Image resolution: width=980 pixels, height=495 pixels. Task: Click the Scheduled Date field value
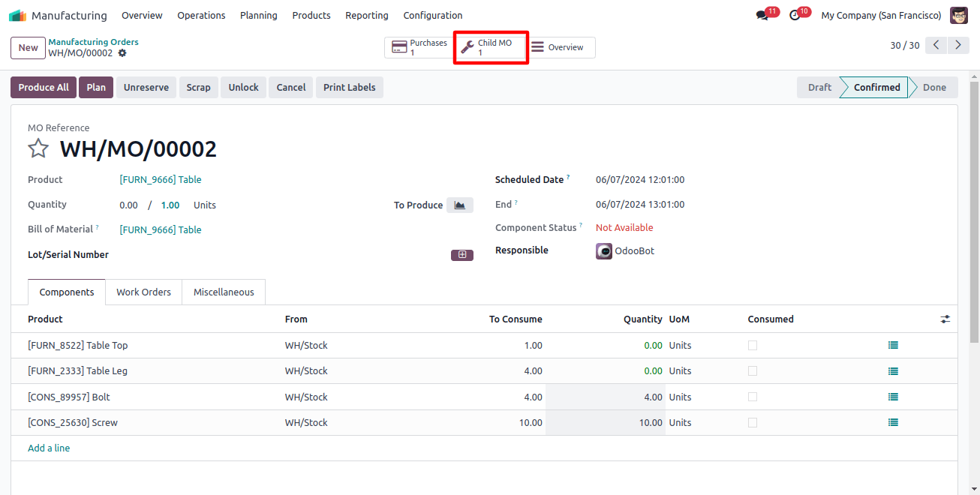coord(640,180)
